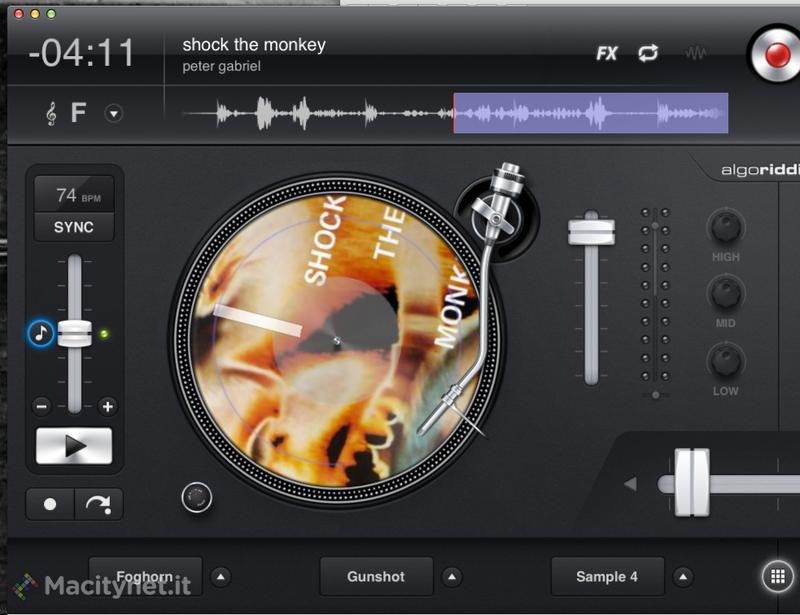This screenshot has width=800, height=615.
Task: Click the jump-to-cue arrow button
Action: pyautogui.click(x=98, y=504)
